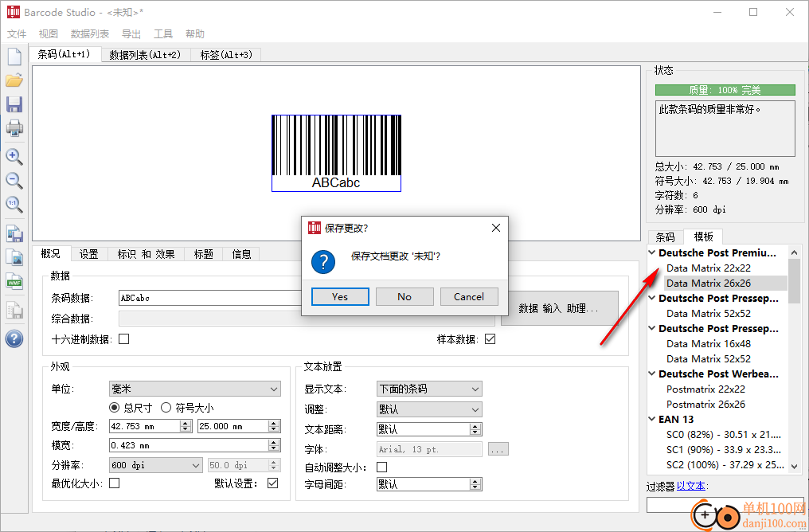The height and width of the screenshot is (532, 809).
Task: Open the 视图 menu
Action: click(49, 34)
